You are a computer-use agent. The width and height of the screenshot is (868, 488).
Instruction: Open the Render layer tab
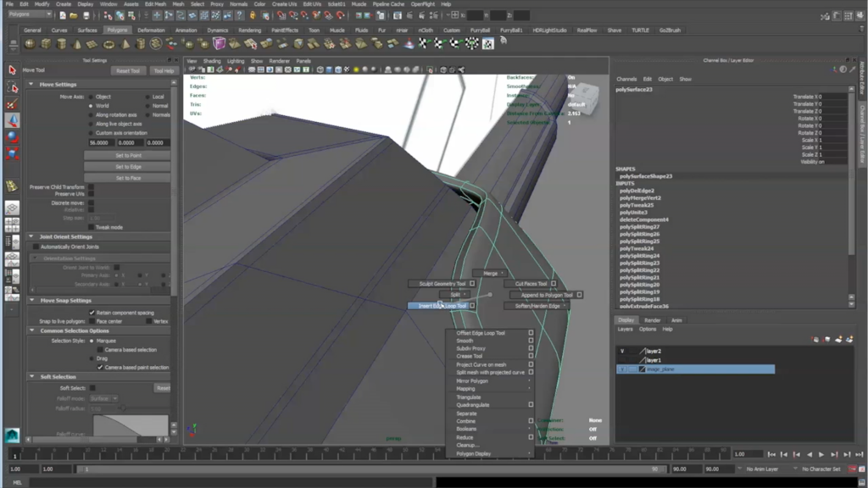(652, 320)
